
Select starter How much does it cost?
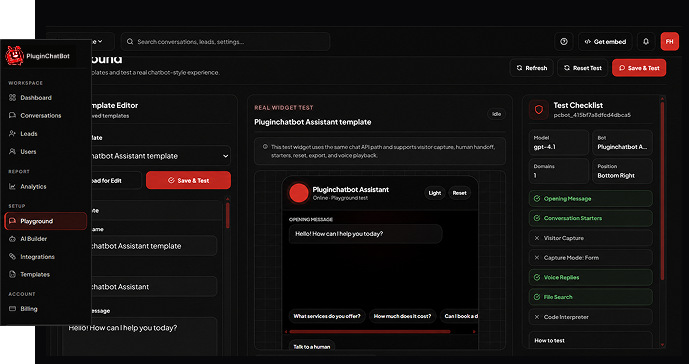(x=402, y=316)
